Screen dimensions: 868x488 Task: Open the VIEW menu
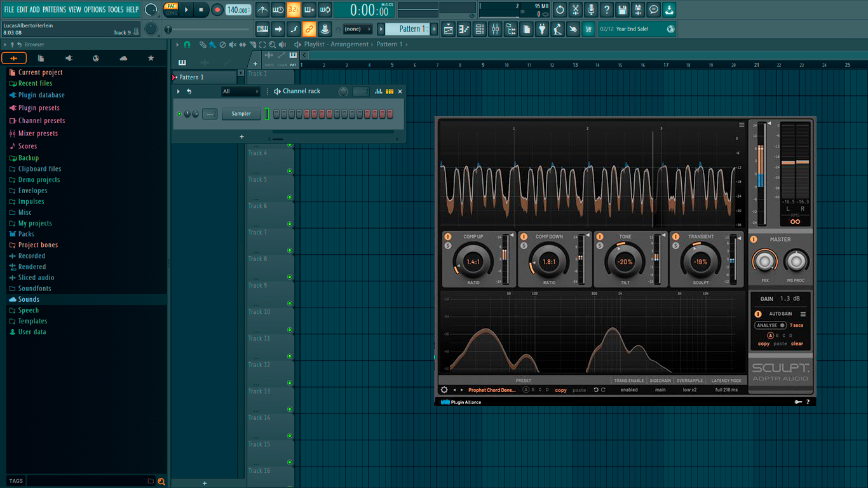click(x=75, y=10)
